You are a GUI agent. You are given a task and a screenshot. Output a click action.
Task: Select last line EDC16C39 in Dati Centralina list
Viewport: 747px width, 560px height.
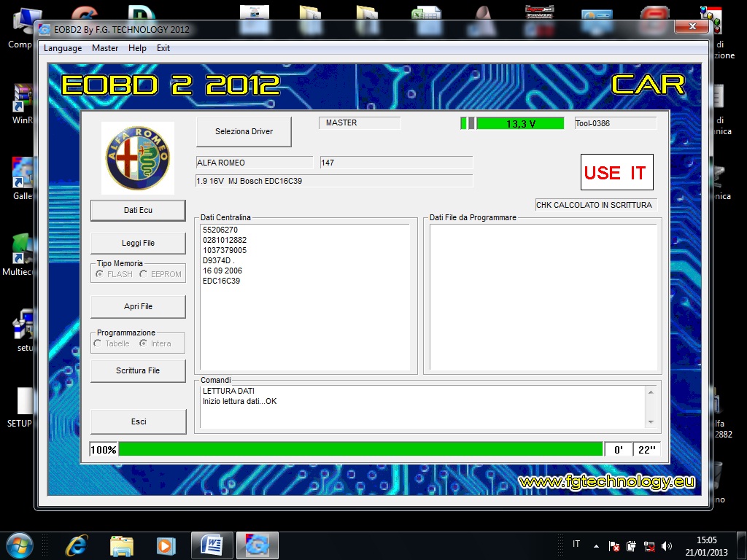[x=222, y=281]
